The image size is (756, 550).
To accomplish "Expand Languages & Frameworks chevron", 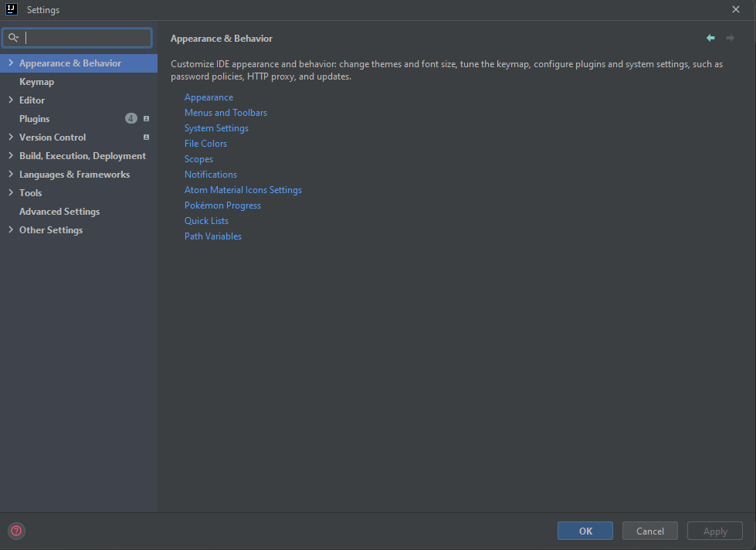I will tap(11, 174).
